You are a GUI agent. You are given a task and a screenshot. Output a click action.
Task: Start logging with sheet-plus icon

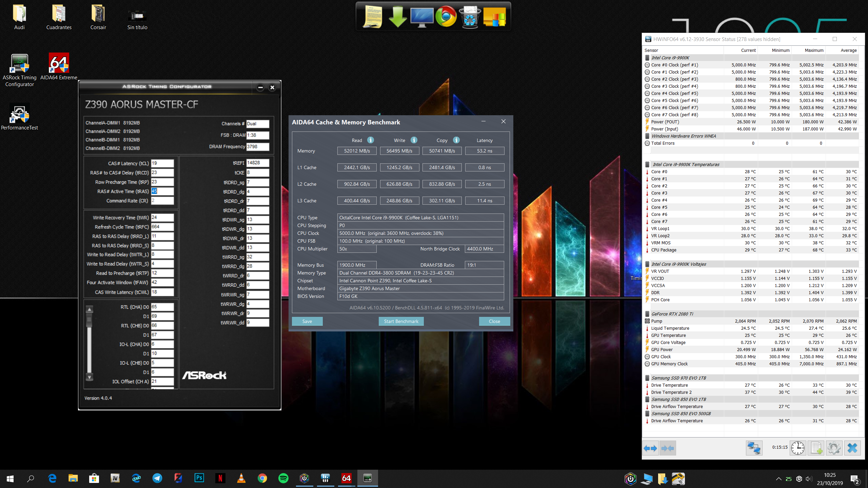point(816,448)
